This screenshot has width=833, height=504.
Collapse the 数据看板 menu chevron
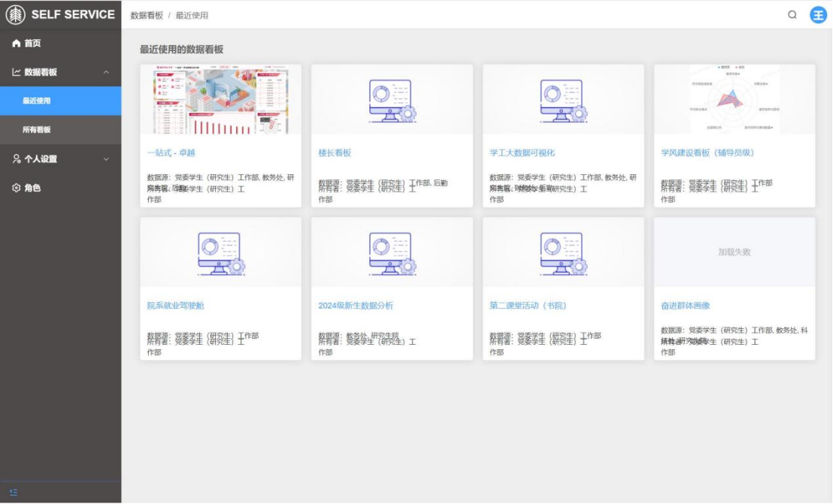tap(106, 72)
